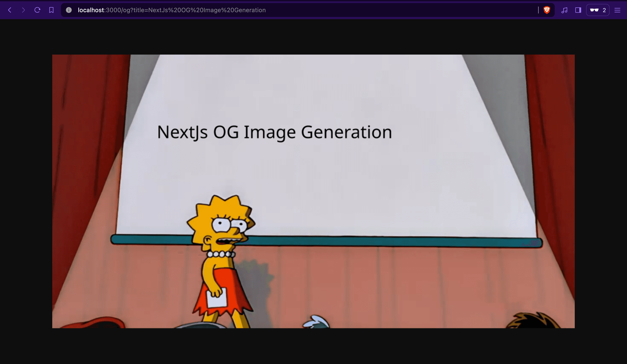627x364 pixels.
Task: Click the generated OG image
Action: pyautogui.click(x=313, y=191)
